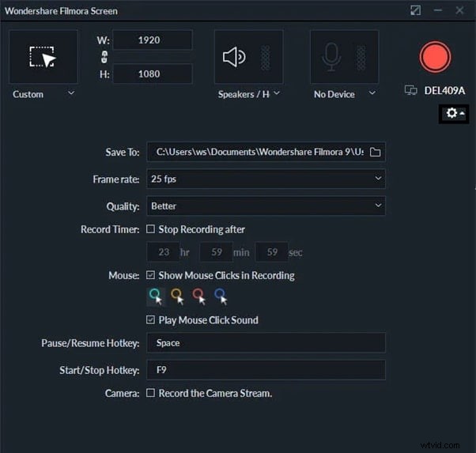The image size is (476, 453).
Task: Open the No Device microphone dropdown
Action: tap(345, 94)
